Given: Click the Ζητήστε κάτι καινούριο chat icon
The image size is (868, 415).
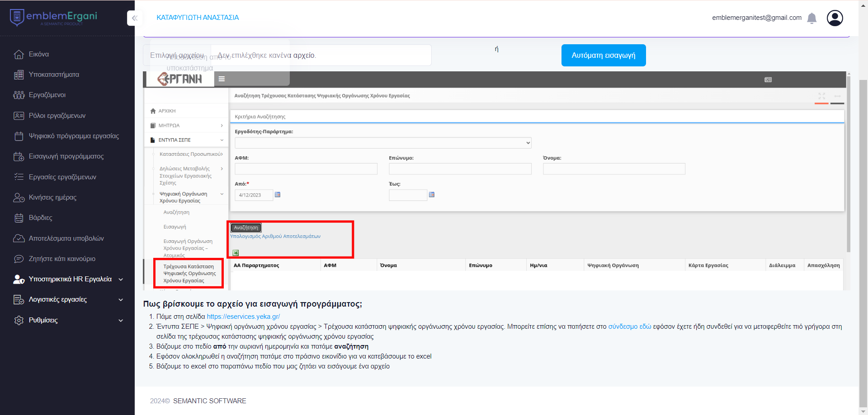Looking at the screenshot, I should (x=19, y=259).
